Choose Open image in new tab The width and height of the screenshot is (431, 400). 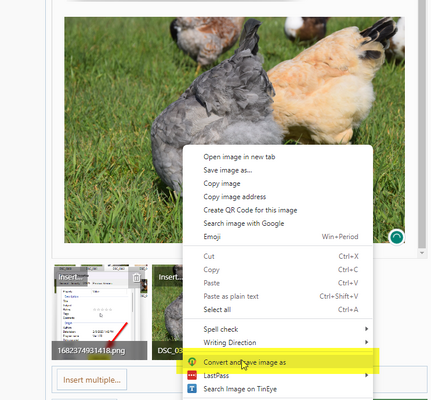239,157
